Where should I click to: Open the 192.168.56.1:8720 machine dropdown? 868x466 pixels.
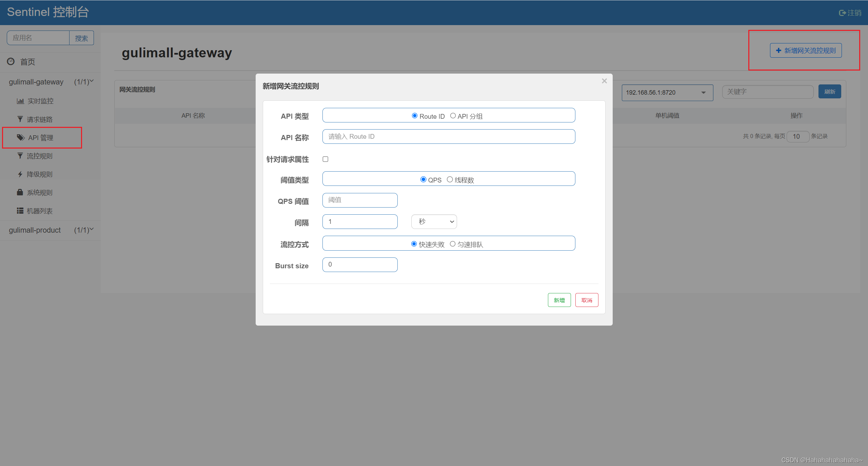pos(667,93)
